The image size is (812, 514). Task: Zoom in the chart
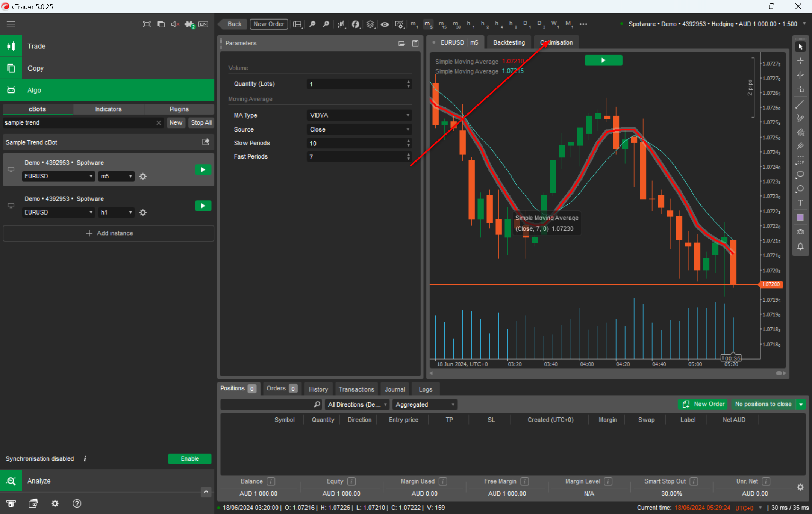(326, 24)
